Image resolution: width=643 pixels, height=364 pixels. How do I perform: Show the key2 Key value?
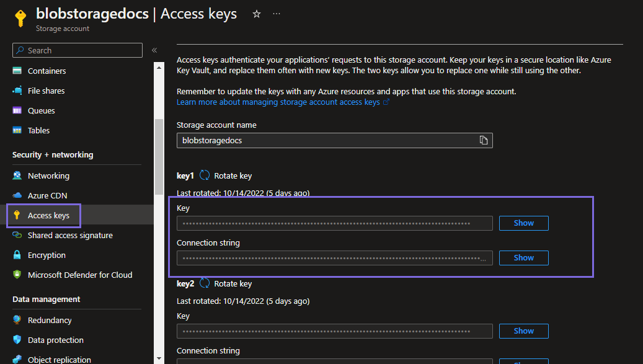tap(524, 331)
